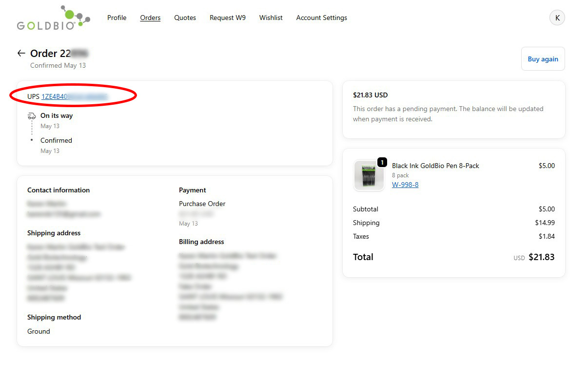Image resolution: width=588 pixels, height=377 pixels.
Task: Click the Shipping method heading
Action: coord(54,317)
